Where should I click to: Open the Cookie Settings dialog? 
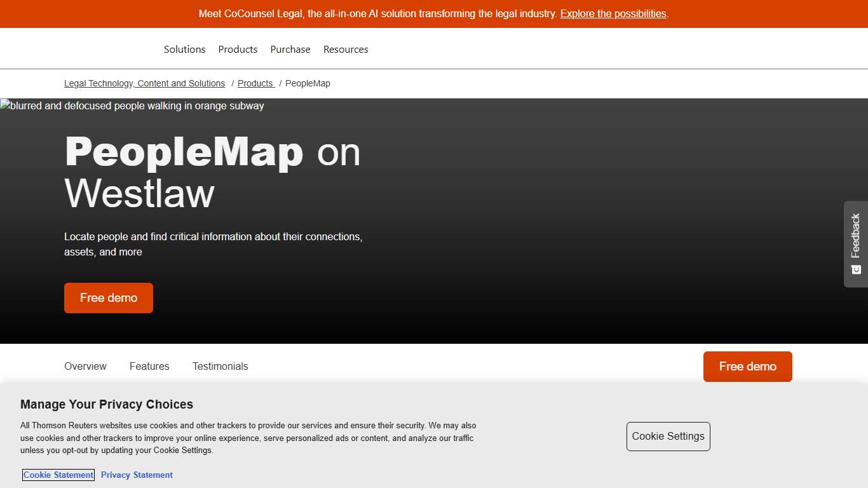pos(668,437)
